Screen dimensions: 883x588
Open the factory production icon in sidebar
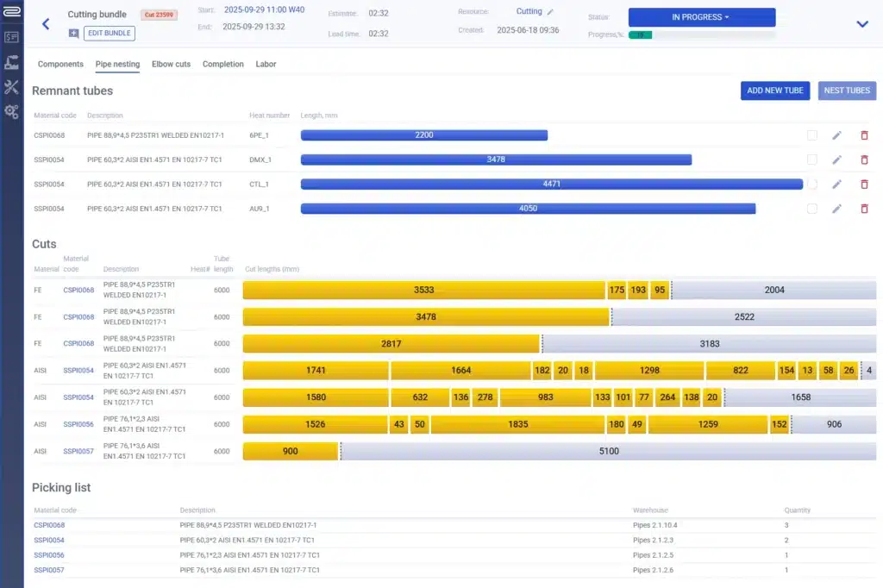[x=11, y=62]
